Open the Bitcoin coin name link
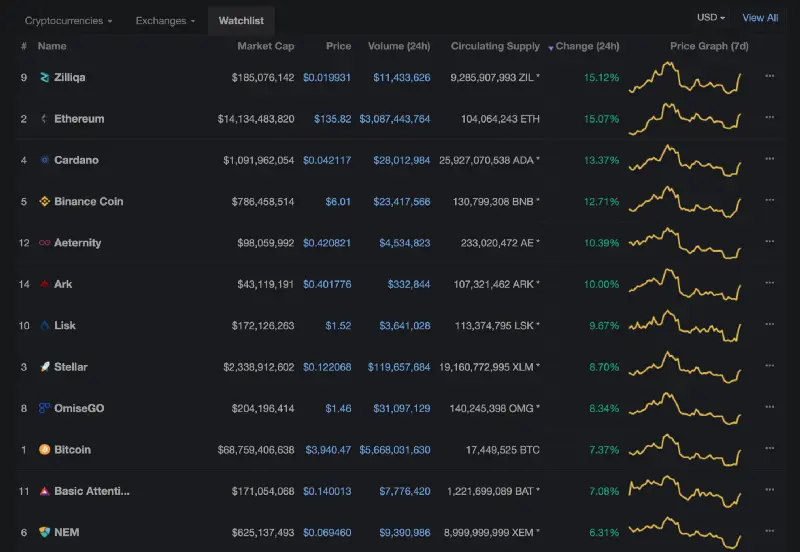Screen dimensions: 800x552 [72, 450]
